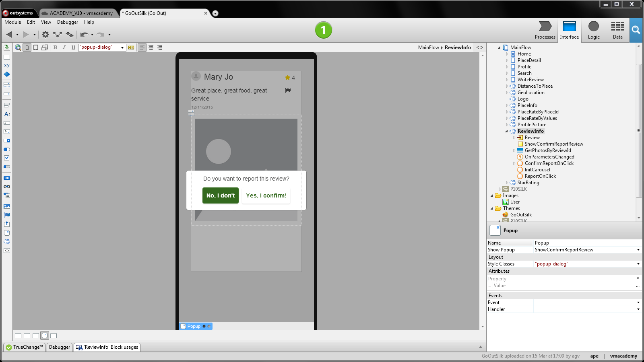The image size is (644, 362).
Task: Select the Checkbox widget in the toolbox
Action: 6,158
